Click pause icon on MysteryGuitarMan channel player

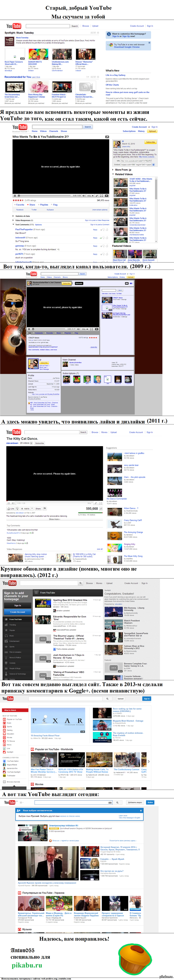29,329
